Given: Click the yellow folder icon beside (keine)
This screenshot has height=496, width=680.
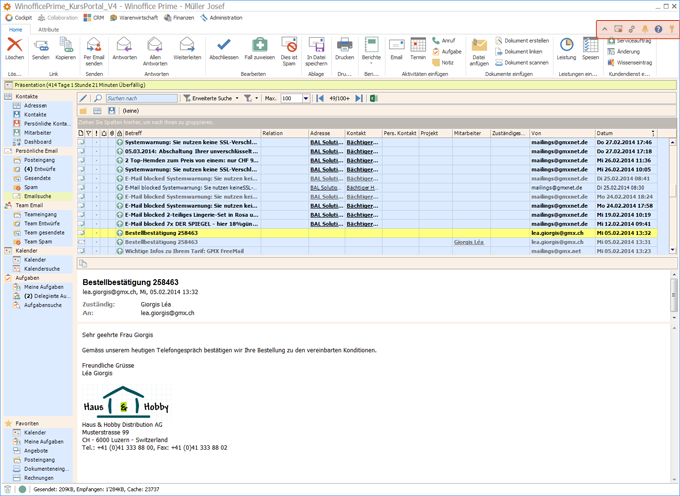Looking at the screenshot, I should (83, 111).
